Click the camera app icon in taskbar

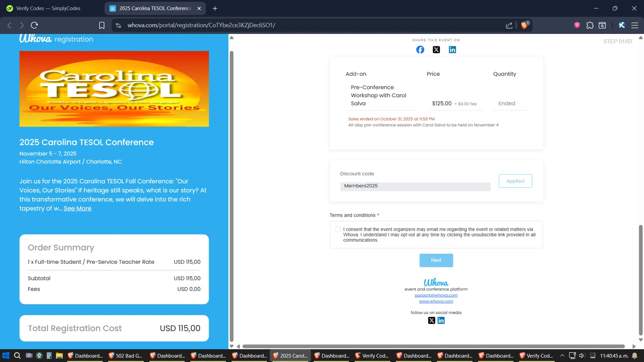click(x=29, y=356)
